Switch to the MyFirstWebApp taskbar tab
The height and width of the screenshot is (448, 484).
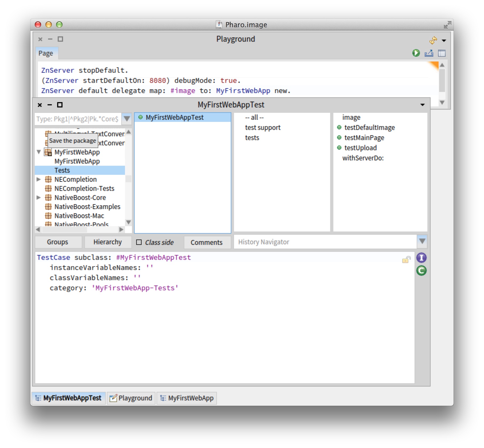(x=187, y=398)
